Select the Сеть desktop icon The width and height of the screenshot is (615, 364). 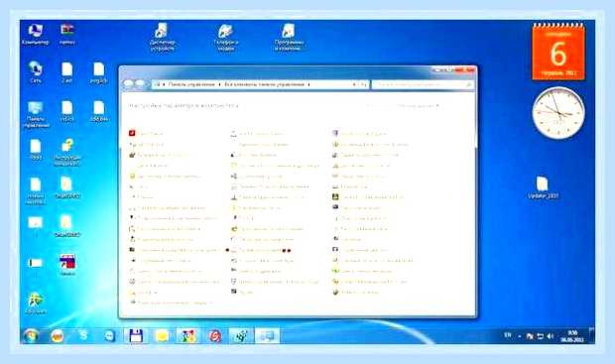click(x=36, y=72)
